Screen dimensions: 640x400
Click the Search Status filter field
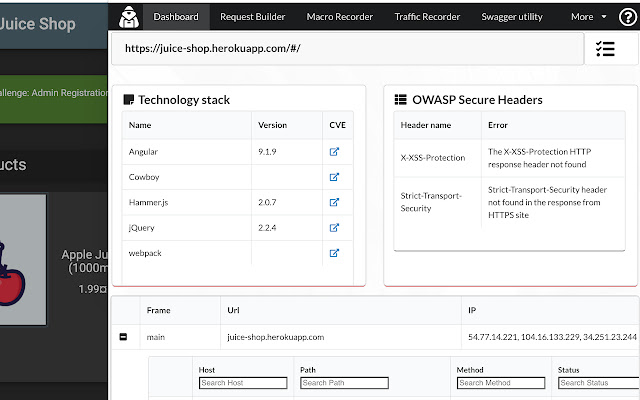coord(598,383)
